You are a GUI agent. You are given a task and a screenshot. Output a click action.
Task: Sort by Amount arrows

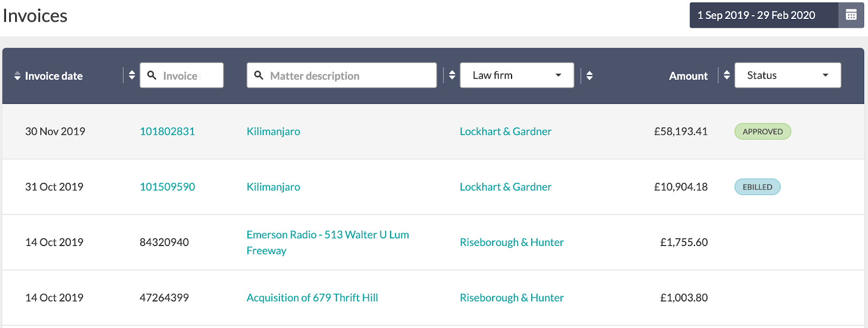(x=589, y=75)
